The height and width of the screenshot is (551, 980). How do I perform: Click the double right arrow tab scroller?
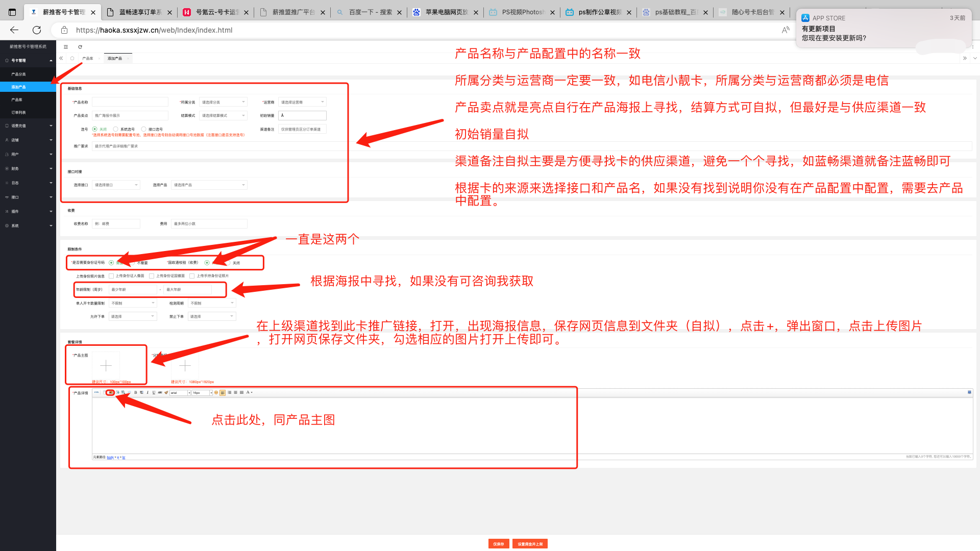click(x=965, y=58)
